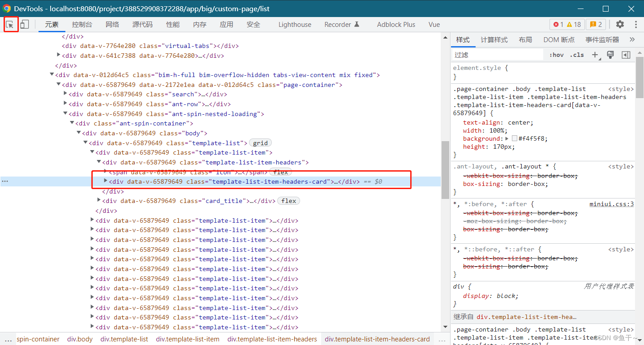Open the :hov element state toggles
Screen dimensions: 644x345
point(556,54)
